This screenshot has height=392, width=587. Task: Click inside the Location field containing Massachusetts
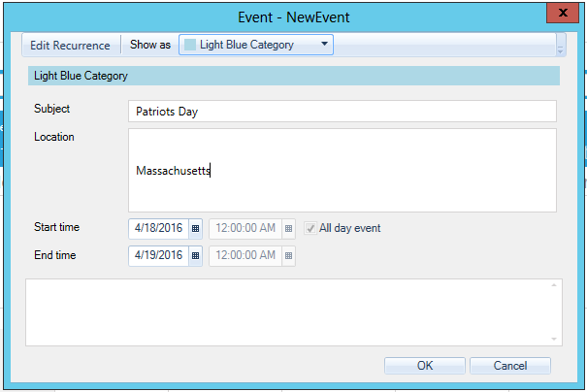[342, 171]
